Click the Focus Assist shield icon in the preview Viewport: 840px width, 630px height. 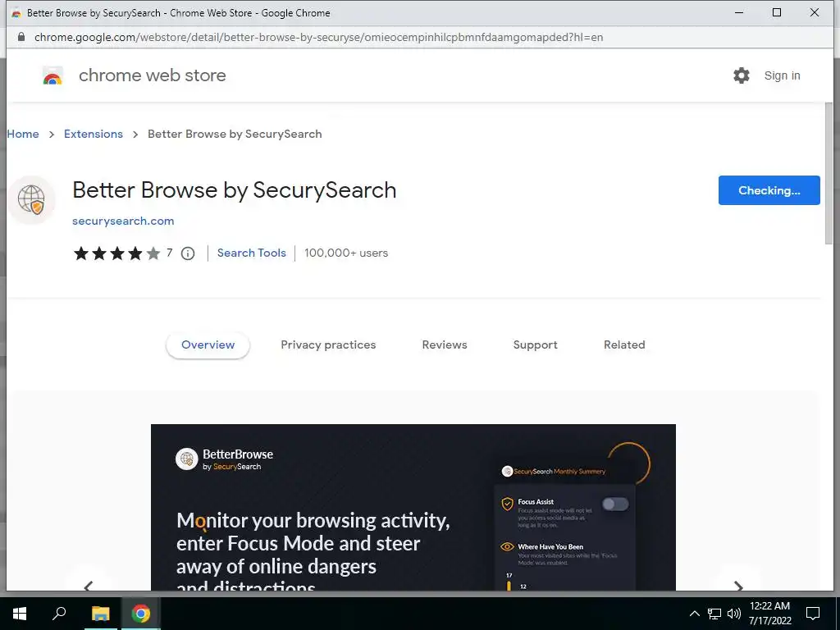point(507,504)
